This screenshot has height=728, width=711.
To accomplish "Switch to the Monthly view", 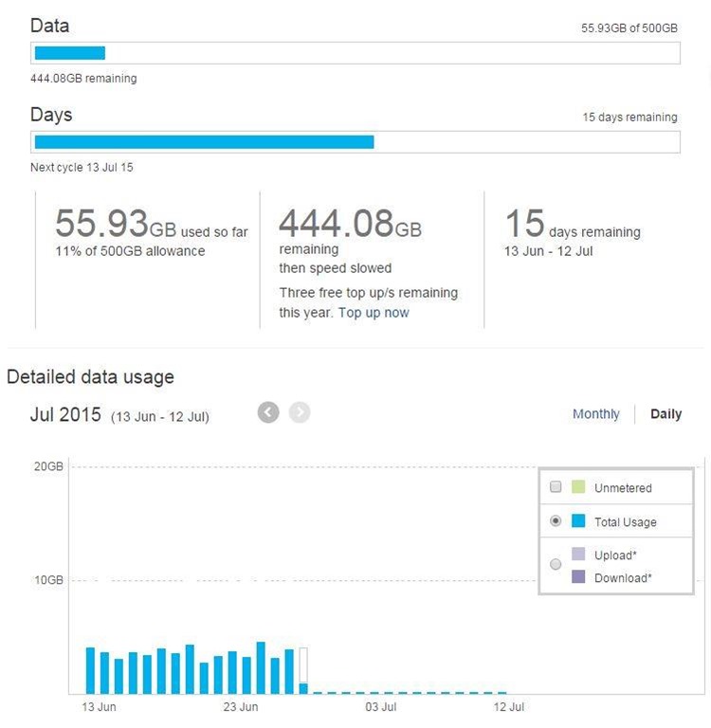I will 595,414.
